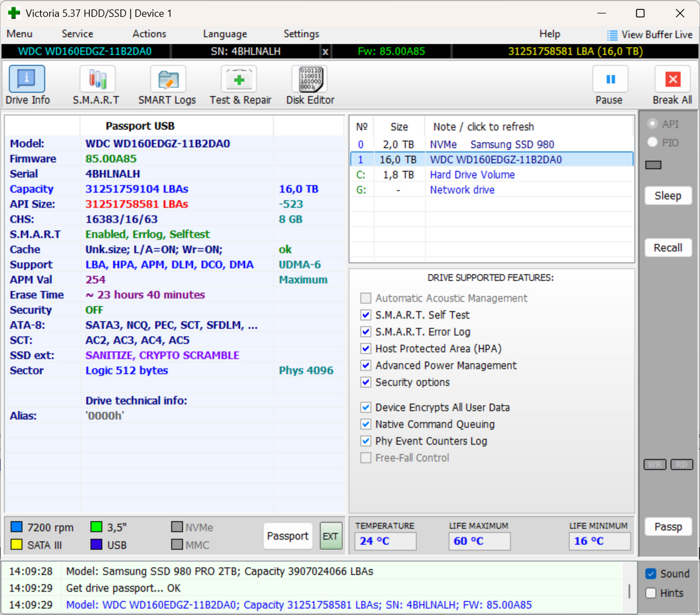The height and width of the screenshot is (615, 700).
Task: Click the USB indicator square
Action: click(96, 544)
